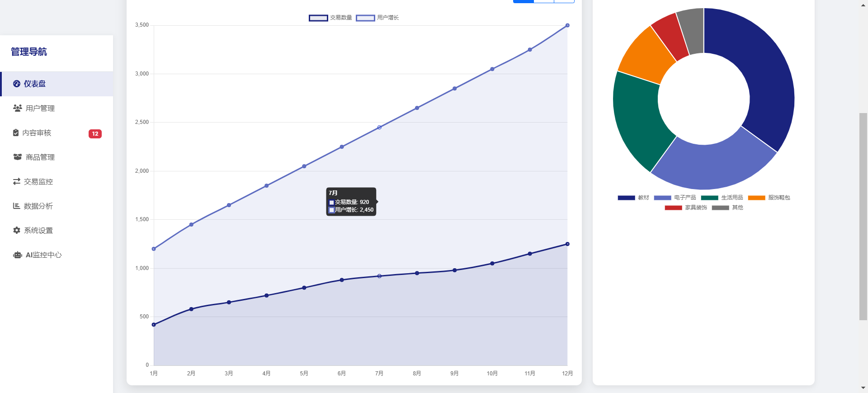
Task: Click the 9月 x-axis label
Action: pyautogui.click(x=455, y=374)
